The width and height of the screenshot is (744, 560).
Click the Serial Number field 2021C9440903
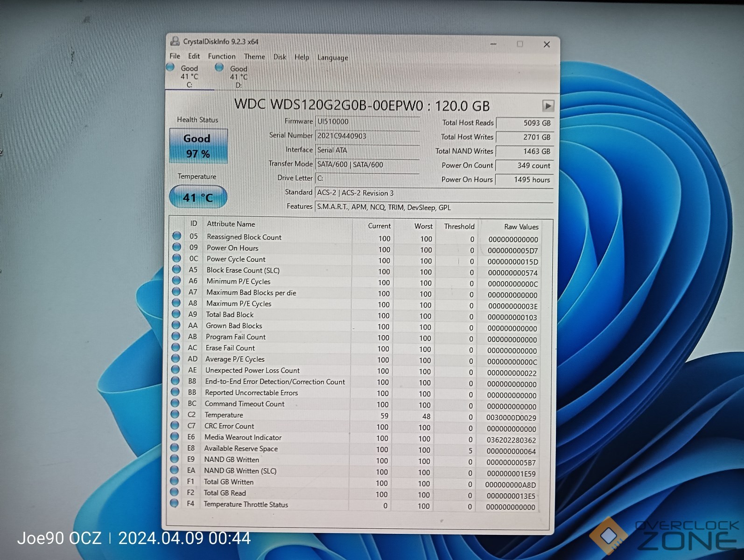click(367, 136)
